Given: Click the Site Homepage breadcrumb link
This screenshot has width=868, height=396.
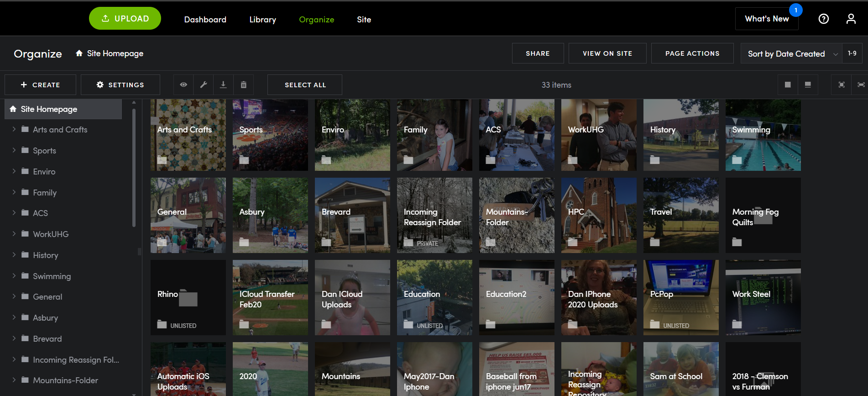Looking at the screenshot, I should coord(115,53).
